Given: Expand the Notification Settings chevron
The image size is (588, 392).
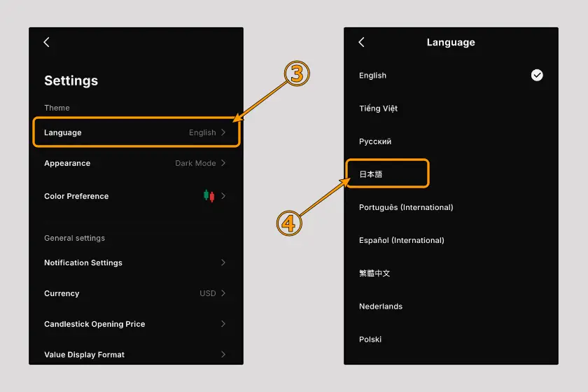Looking at the screenshot, I should 223,262.
